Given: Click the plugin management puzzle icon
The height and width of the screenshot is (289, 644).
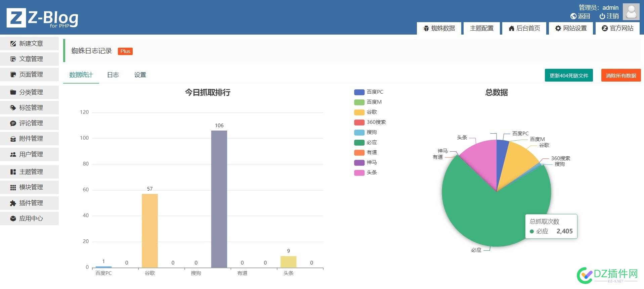Looking at the screenshot, I should pyautogui.click(x=13, y=203).
